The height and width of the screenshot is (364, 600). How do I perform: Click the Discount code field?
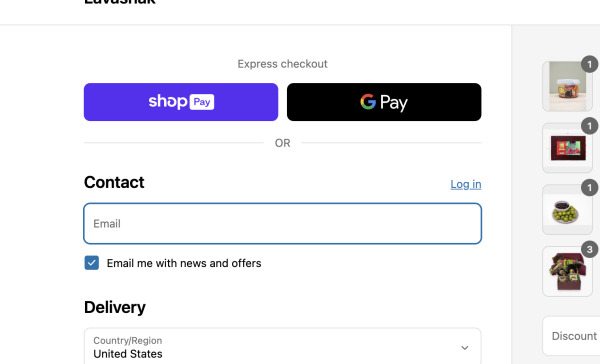pyautogui.click(x=571, y=336)
